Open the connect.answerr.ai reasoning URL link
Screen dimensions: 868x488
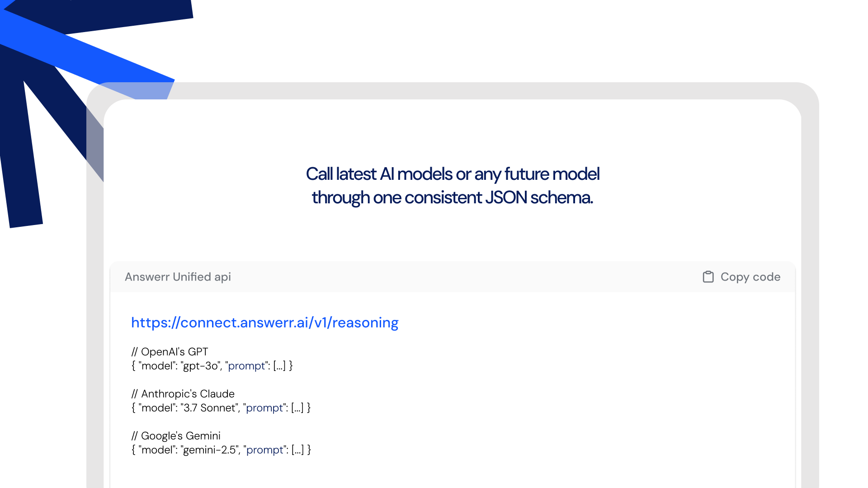coord(264,323)
